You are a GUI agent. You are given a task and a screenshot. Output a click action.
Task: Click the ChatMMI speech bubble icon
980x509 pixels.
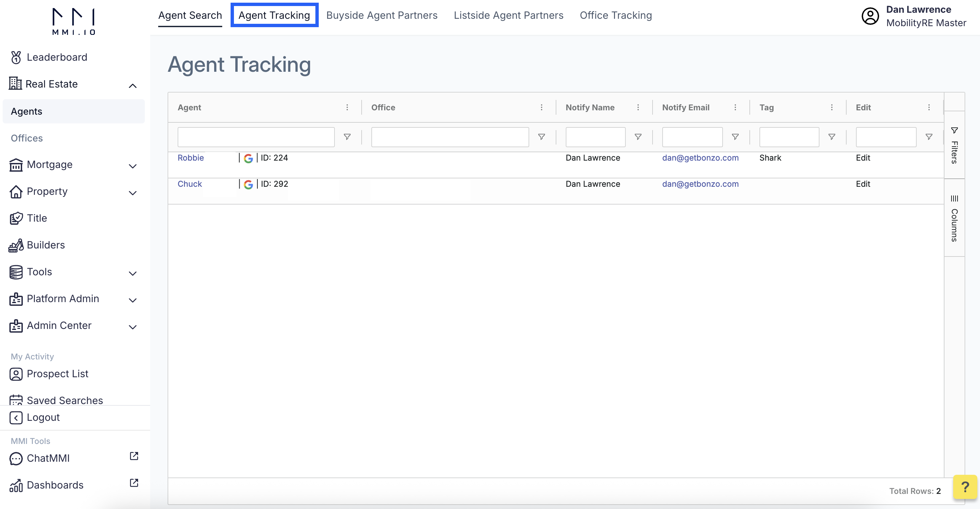click(16, 458)
